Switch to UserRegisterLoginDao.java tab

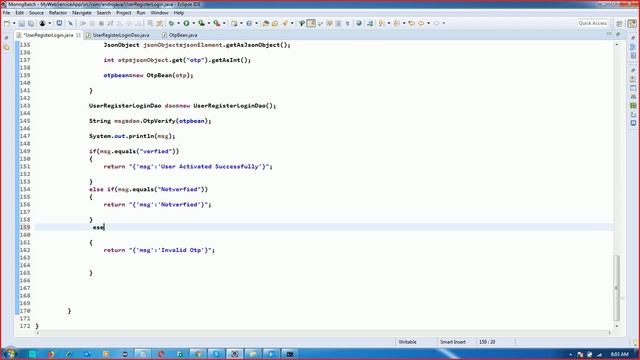120,35
